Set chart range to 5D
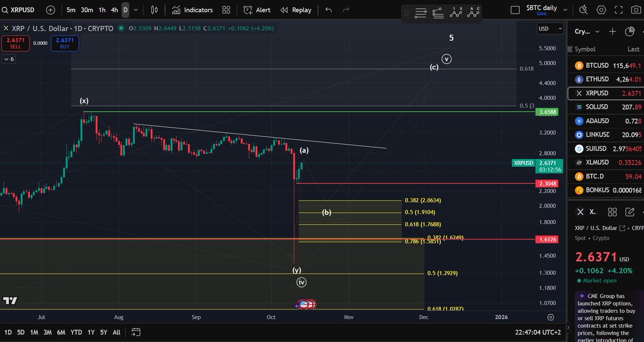 20,332
